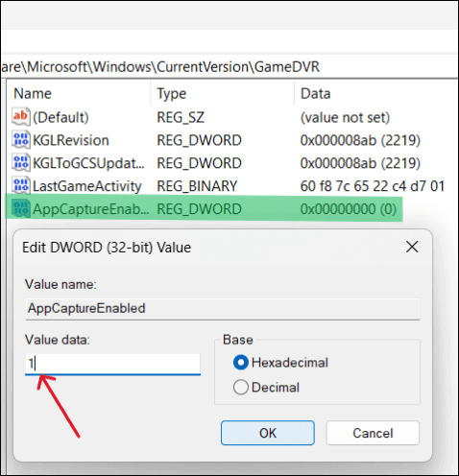Click the AppCaptureEnab... DWORD icon
This screenshot has width=459, height=476.
click(x=21, y=209)
